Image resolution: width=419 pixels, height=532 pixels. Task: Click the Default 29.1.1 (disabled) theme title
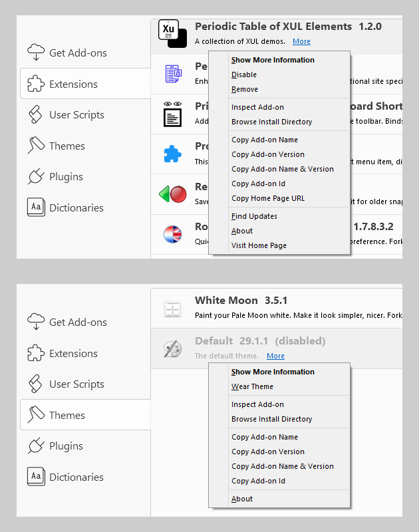coord(260,340)
